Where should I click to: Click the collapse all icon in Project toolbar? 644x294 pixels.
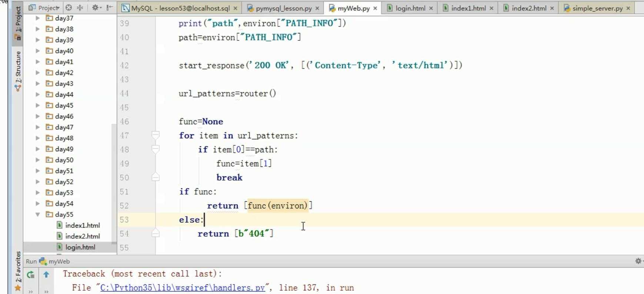[80, 7]
